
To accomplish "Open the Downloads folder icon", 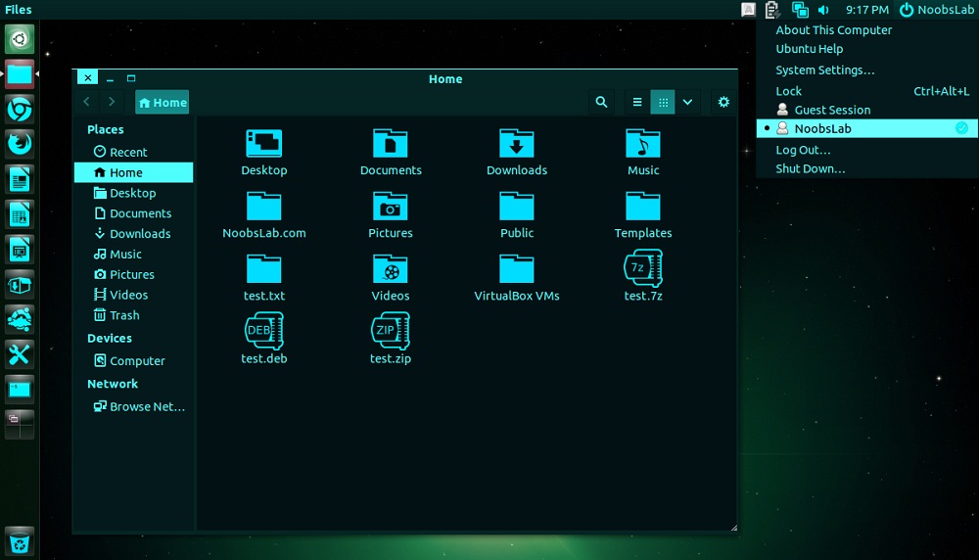I will point(517,144).
